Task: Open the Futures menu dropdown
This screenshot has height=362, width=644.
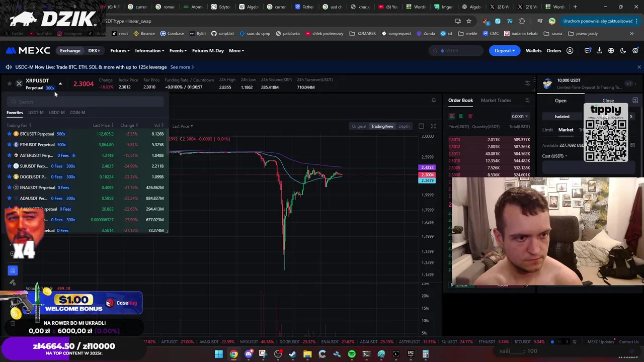Action: click(x=120, y=51)
